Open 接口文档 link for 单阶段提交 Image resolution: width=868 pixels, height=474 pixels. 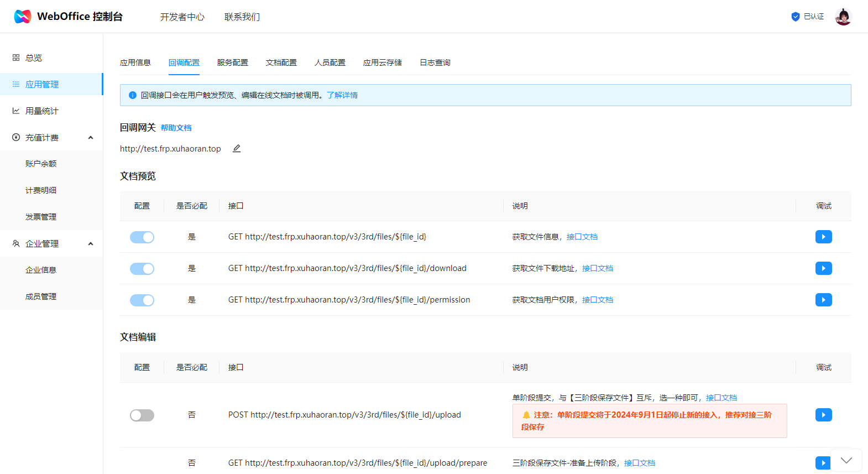tap(721, 398)
